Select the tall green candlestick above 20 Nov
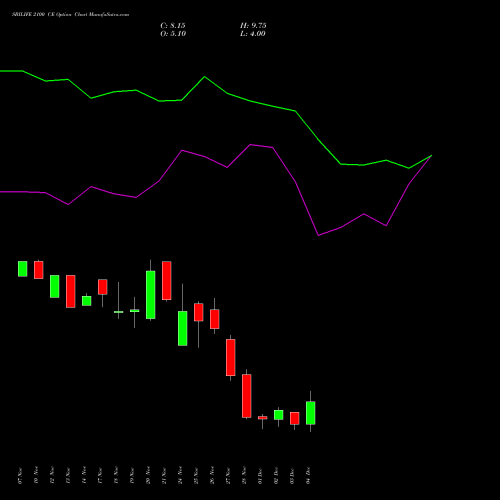This screenshot has width=500, height=500. [151, 295]
